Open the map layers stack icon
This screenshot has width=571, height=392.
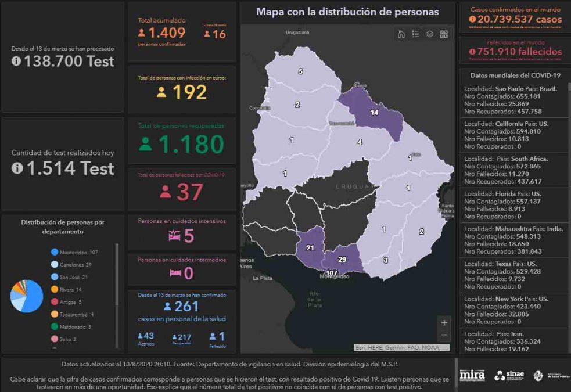430,34
